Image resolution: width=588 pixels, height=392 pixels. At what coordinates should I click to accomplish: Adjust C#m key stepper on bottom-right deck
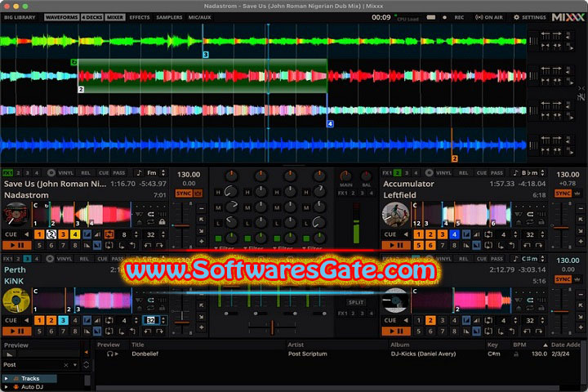[x=542, y=258]
